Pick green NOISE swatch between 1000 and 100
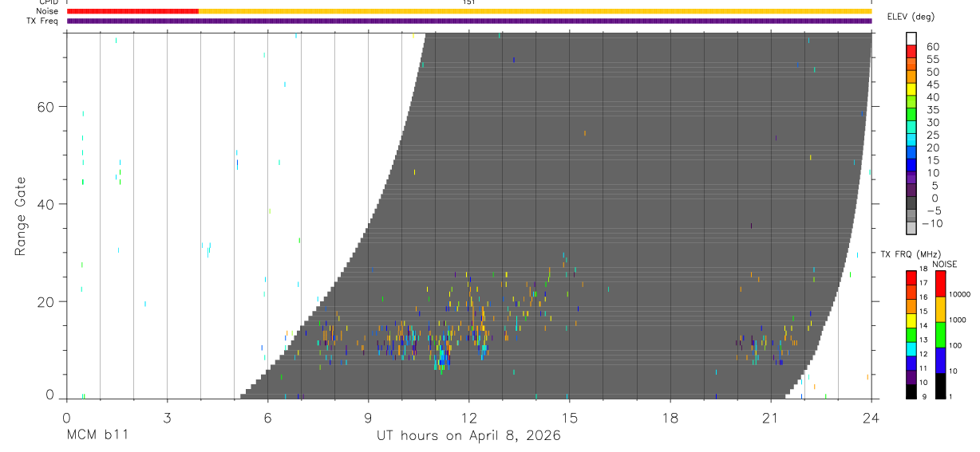This screenshot has width=980, height=452. (x=941, y=334)
